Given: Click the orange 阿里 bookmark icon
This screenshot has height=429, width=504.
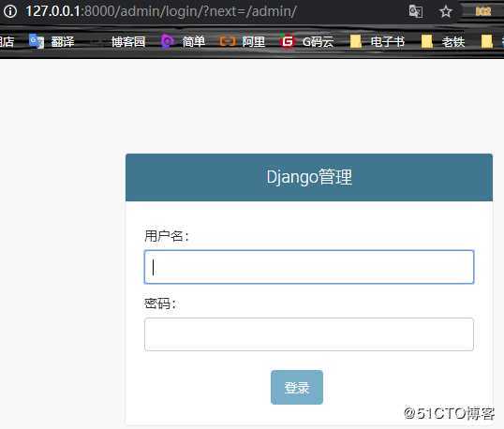Looking at the screenshot, I should coord(228,41).
